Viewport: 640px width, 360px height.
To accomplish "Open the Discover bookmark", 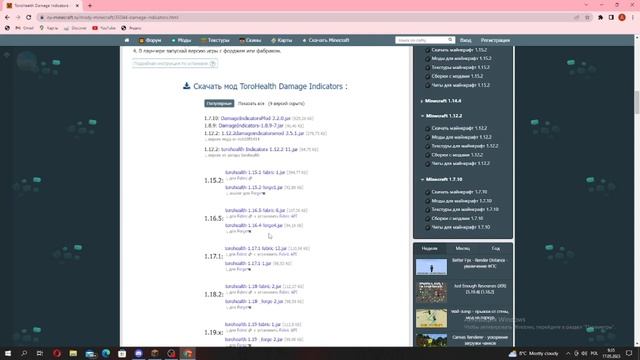I will tap(75, 28).
